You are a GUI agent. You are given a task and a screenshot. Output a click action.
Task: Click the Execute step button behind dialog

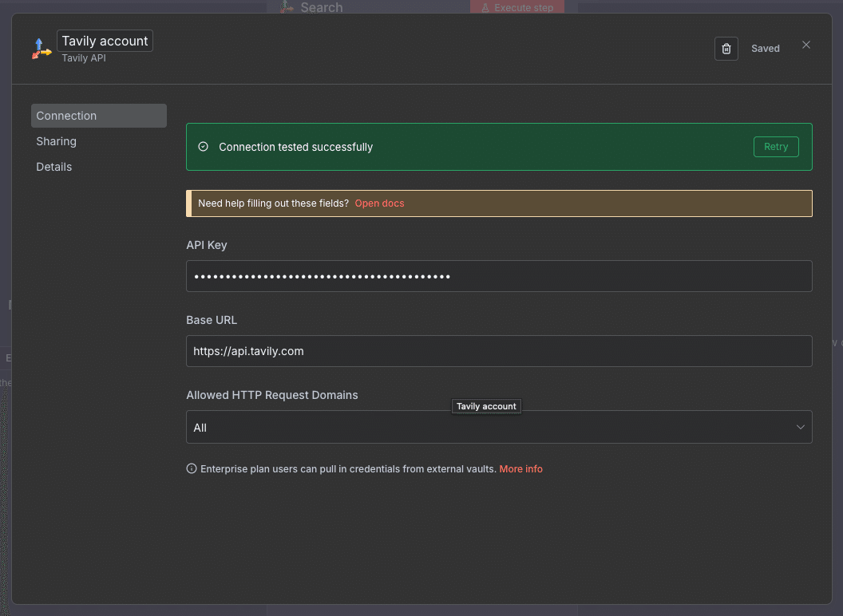coord(517,7)
